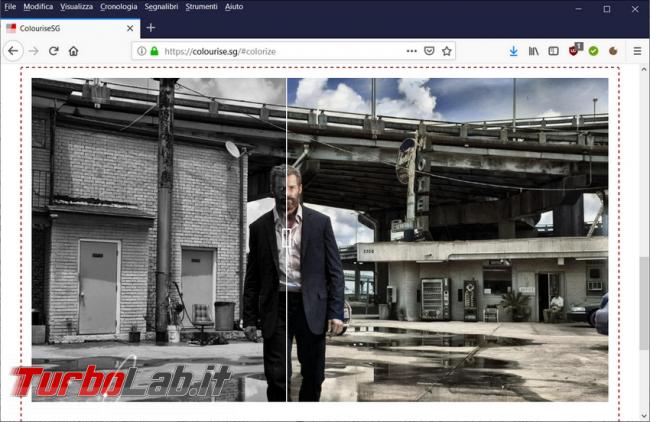Maximize the Firefox window
The width and height of the screenshot is (650, 422).
pyautogui.click(x=607, y=9)
